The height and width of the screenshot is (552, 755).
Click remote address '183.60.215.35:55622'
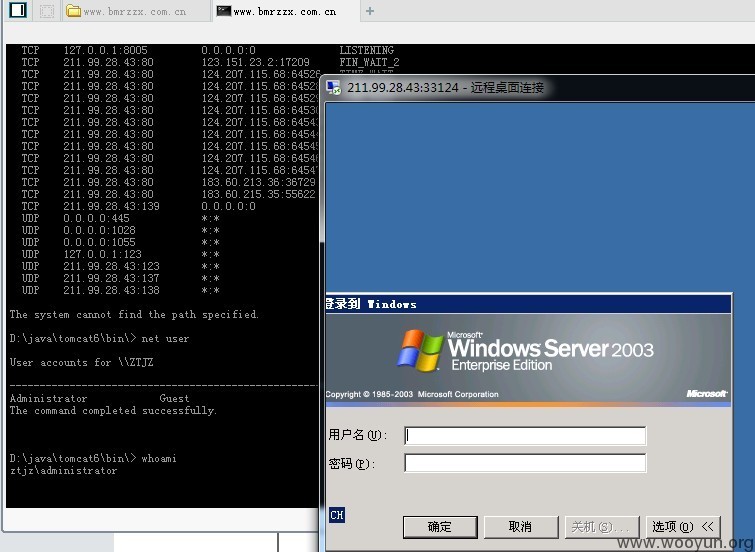(259, 194)
